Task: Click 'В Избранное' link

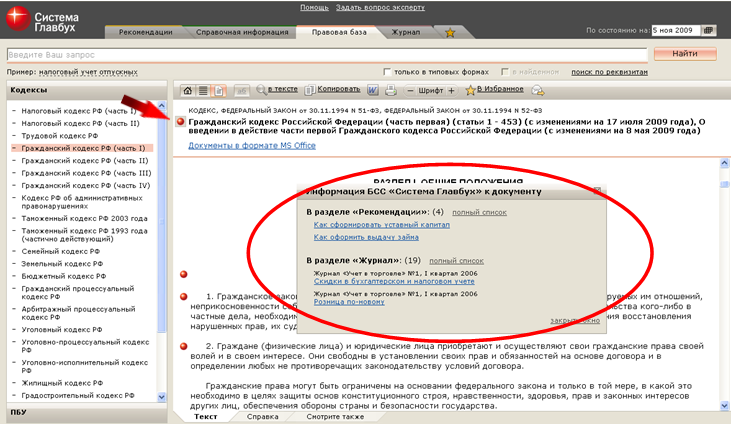Action: [500, 89]
